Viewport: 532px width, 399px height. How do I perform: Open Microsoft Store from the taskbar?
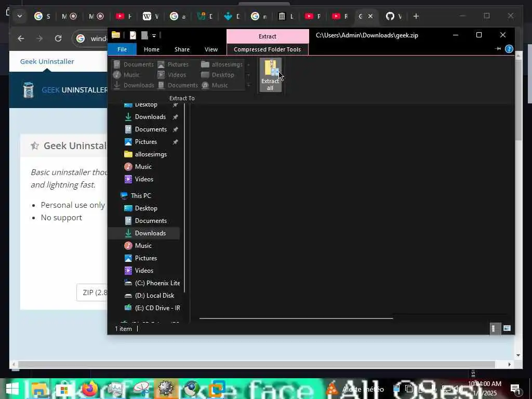(64, 389)
